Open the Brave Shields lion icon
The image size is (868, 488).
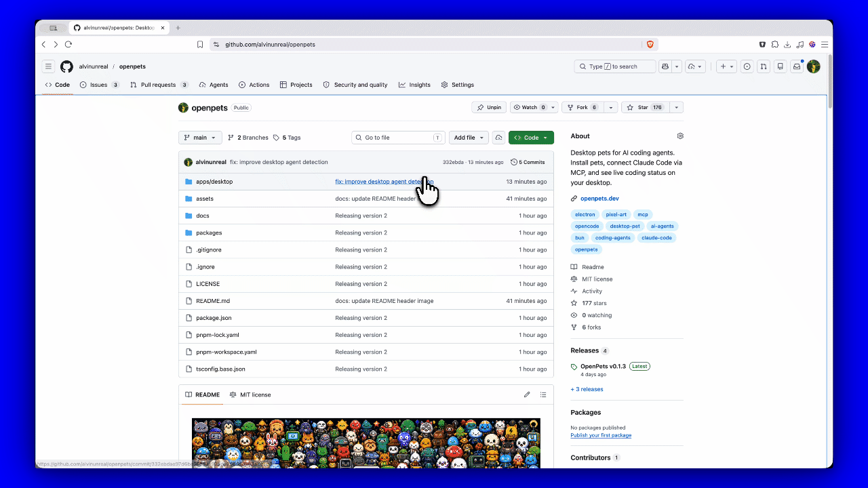650,44
